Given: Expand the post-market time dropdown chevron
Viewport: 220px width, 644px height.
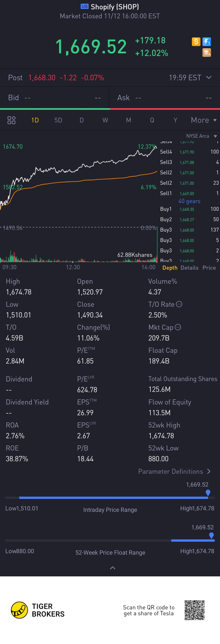Looking at the screenshot, I should [x=209, y=78].
